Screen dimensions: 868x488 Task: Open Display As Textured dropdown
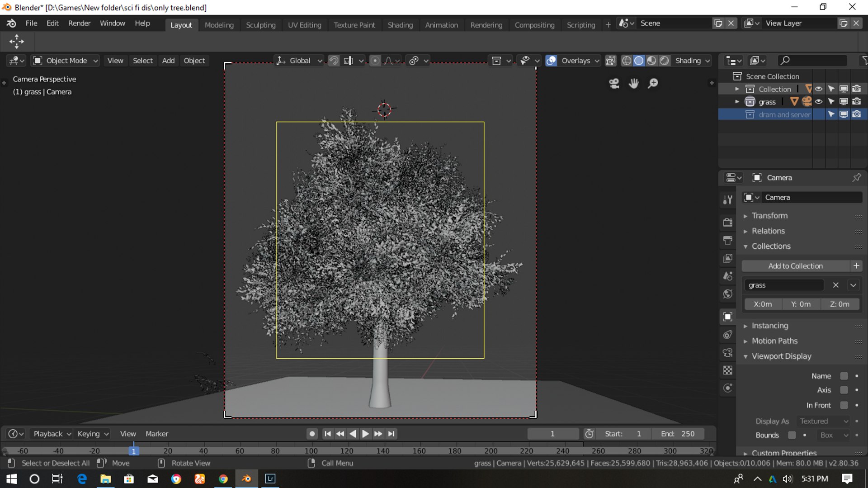pyautogui.click(x=823, y=422)
